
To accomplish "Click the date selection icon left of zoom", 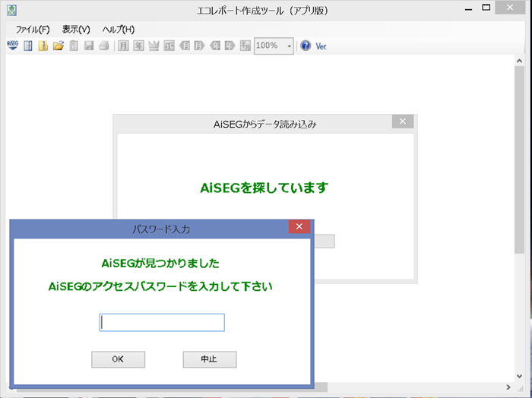I will (x=245, y=46).
